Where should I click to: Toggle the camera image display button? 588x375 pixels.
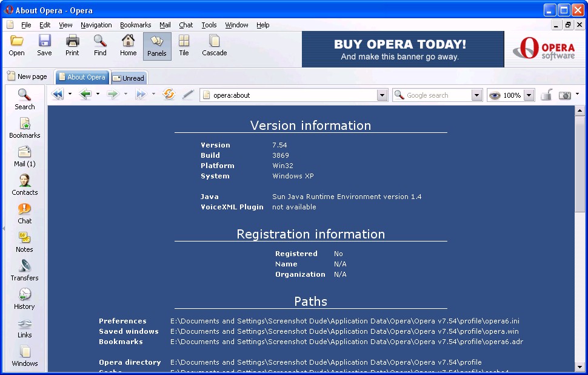565,95
